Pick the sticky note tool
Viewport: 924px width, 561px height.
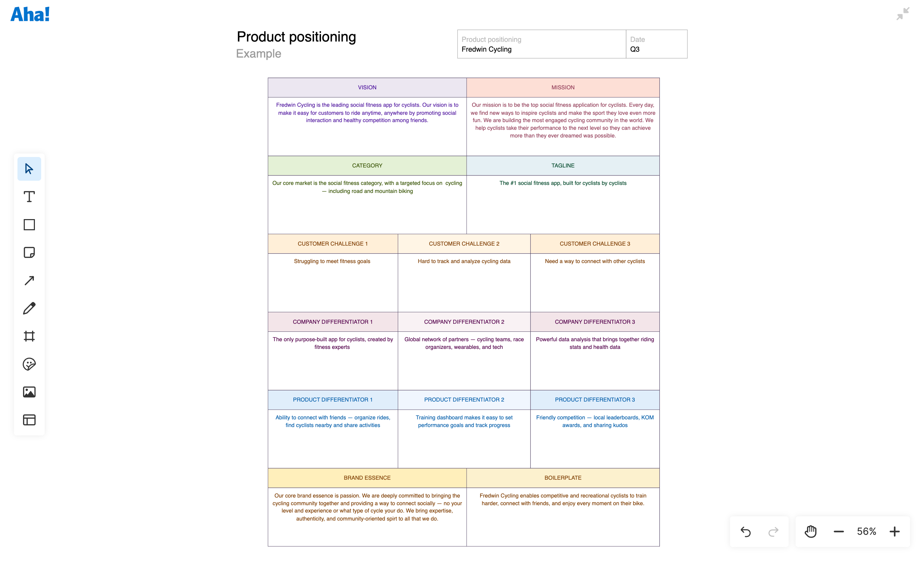tap(29, 252)
